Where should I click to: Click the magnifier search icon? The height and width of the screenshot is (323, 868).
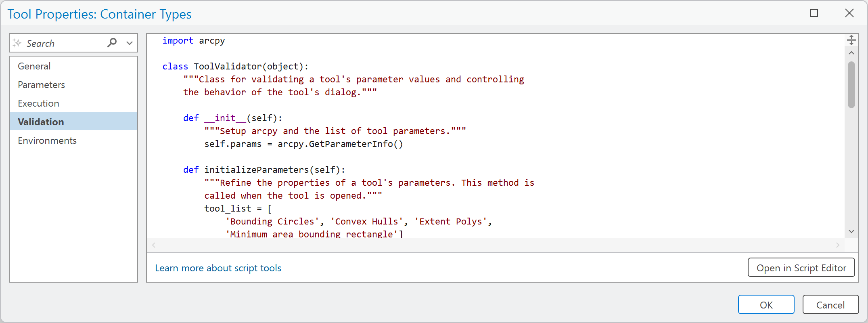coord(112,42)
